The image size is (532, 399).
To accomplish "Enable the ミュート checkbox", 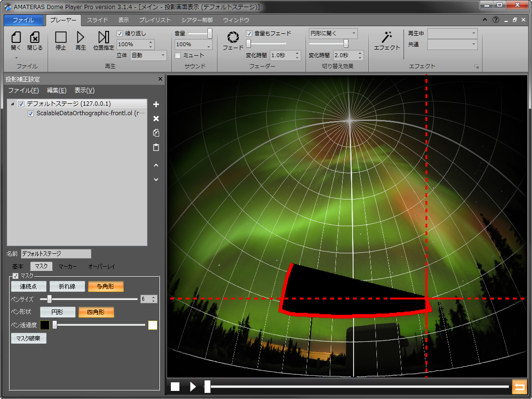I will [x=177, y=55].
